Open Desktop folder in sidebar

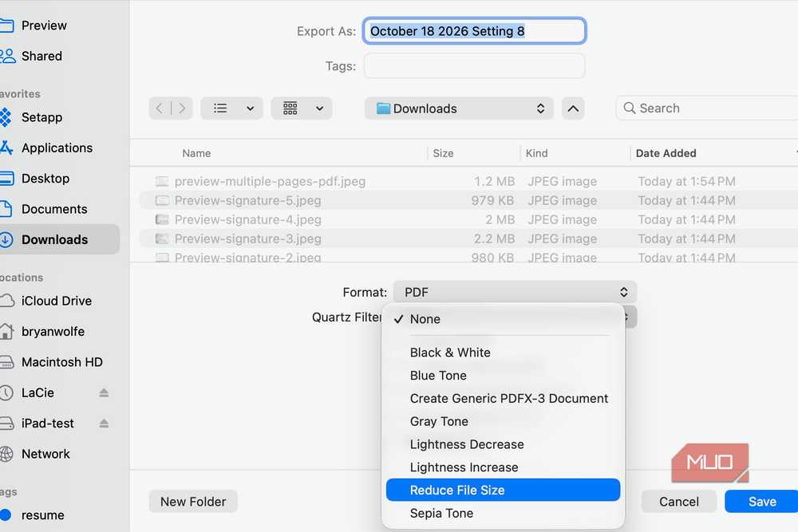[x=45, y=179]
